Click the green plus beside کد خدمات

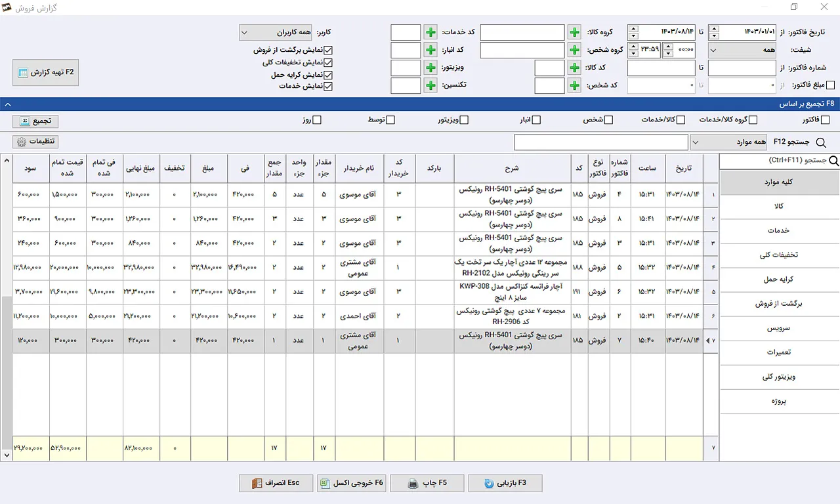tap(430, 32)
